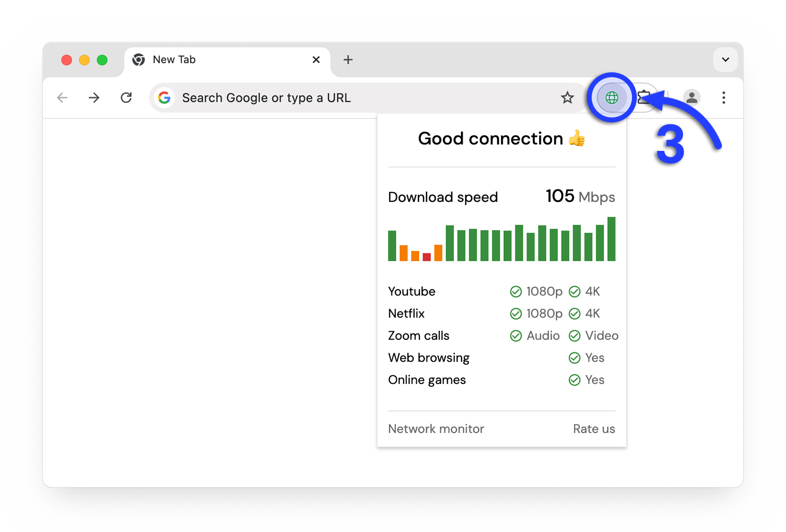The image size is (786, 532).
Task: Open Chrome's three-dot menu
Action: click(723, 98)
